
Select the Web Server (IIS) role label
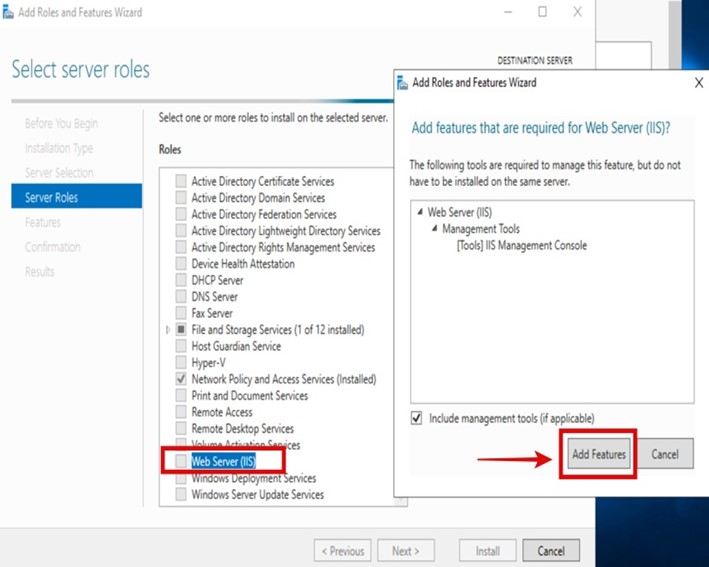click(x=224, y=461)
